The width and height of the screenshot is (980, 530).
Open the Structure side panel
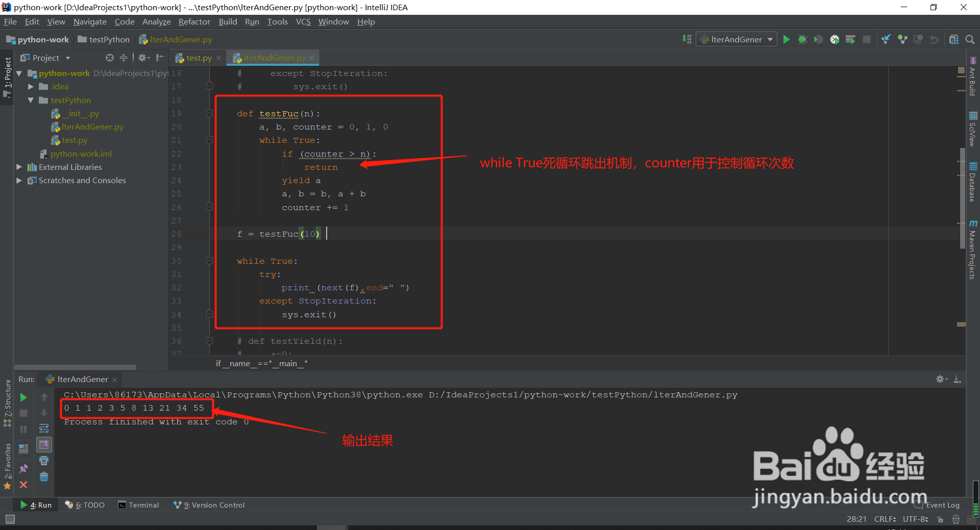(7, 403)
